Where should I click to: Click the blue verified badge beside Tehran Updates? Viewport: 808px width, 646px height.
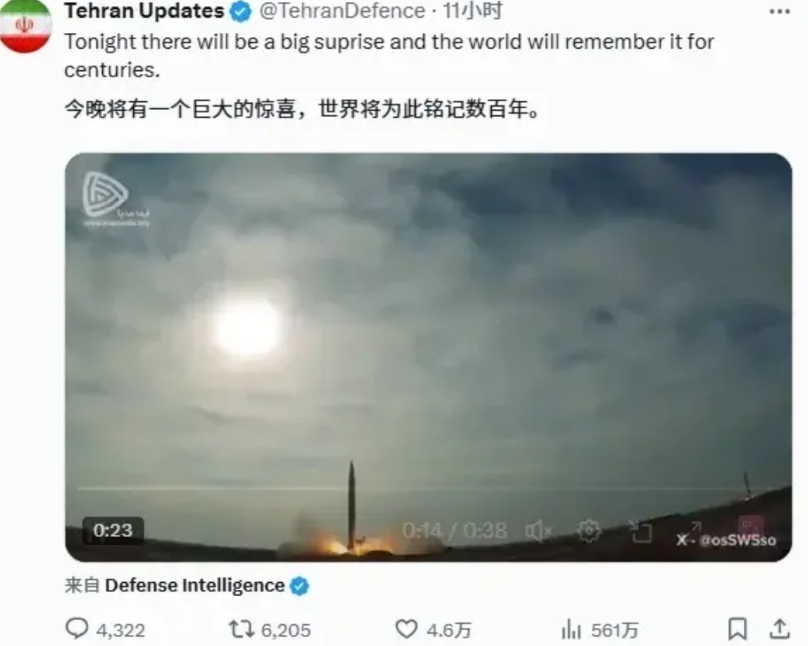[240, 12]
